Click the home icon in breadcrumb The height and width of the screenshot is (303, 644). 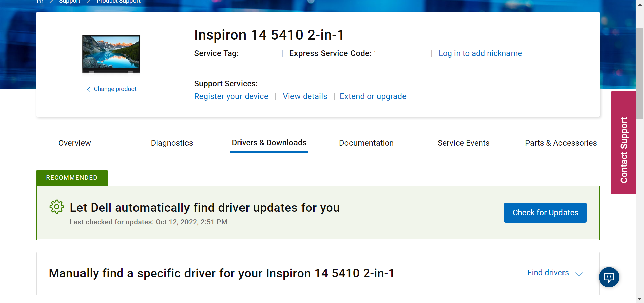40,1
